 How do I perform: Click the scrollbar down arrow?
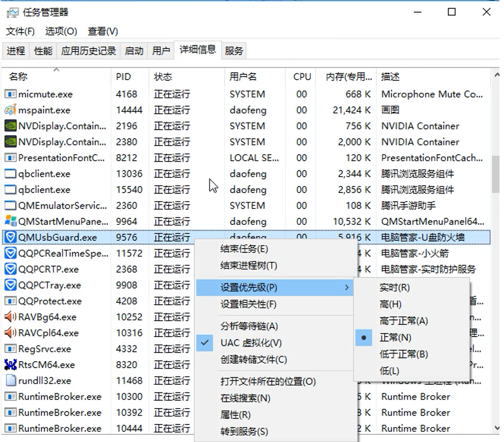click(496, 428)
